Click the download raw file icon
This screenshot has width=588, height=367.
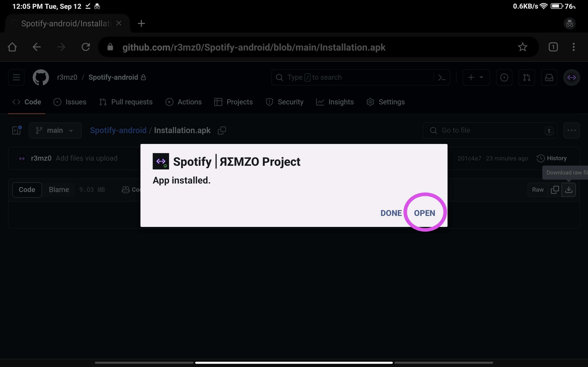[x=569, y=190]
